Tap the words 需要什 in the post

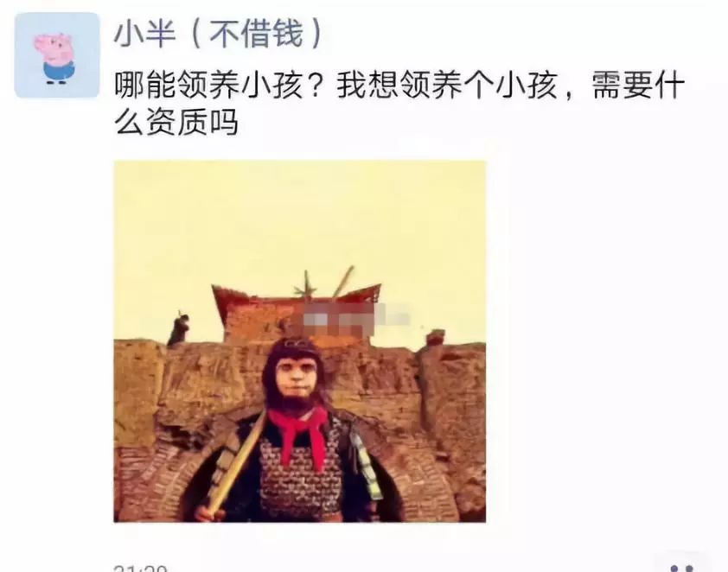638,86
